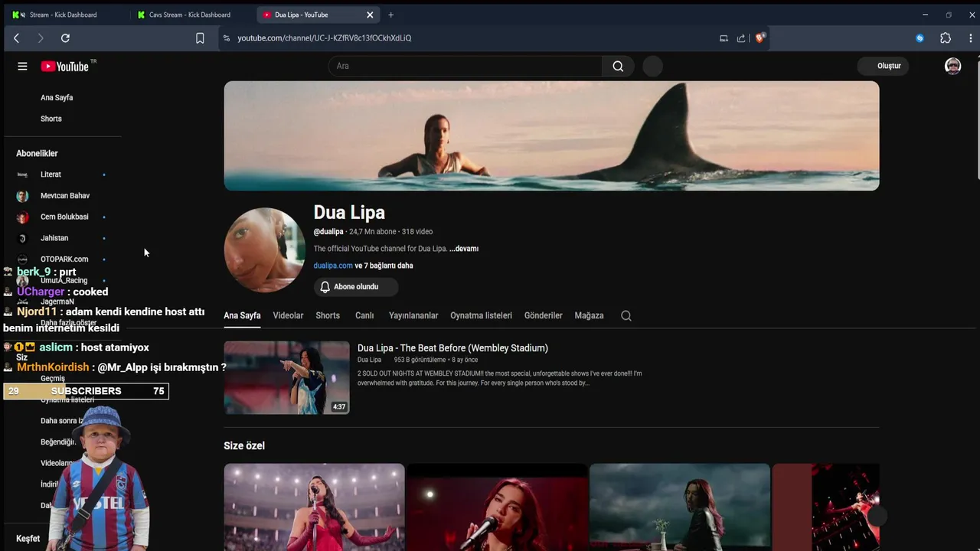
Task: Reload the page with refresh icon
Action: pyautogui.click(x=65, y=37)
